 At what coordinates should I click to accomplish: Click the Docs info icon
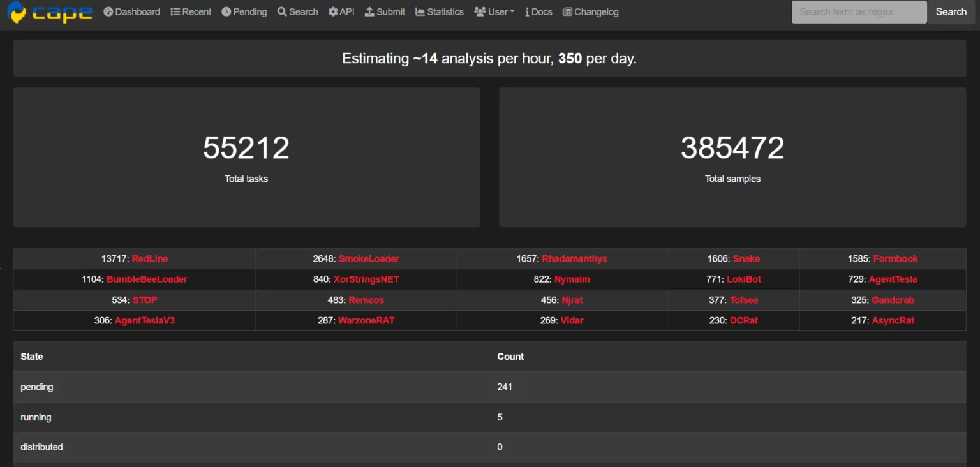coord(528,11)
